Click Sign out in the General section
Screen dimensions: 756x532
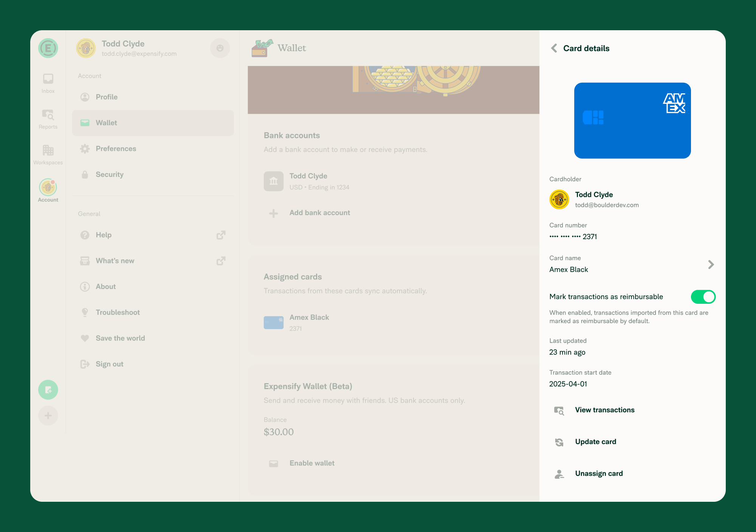pos(109,363)
